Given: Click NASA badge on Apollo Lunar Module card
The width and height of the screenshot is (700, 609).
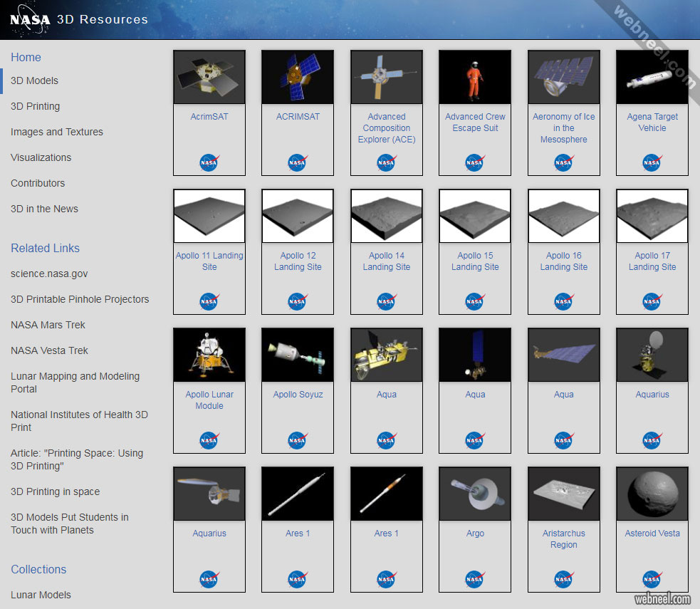Looking at the screenshot, I should (x=209, y=440).
